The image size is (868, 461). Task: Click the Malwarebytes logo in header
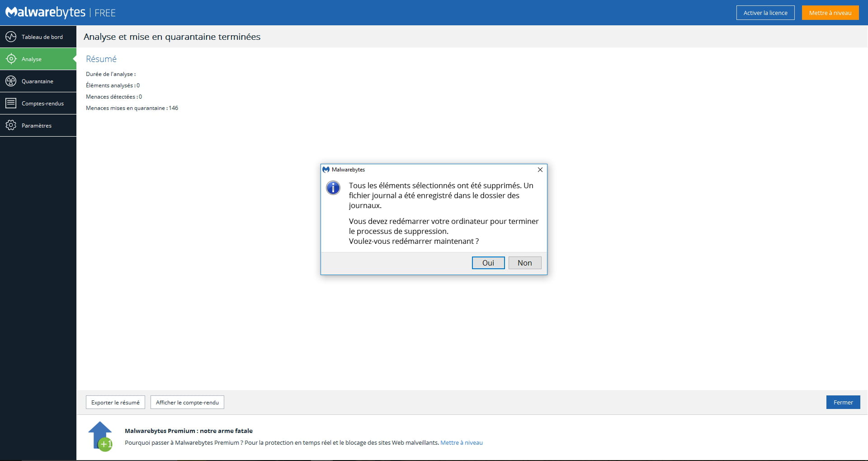[x=45, y=12]
